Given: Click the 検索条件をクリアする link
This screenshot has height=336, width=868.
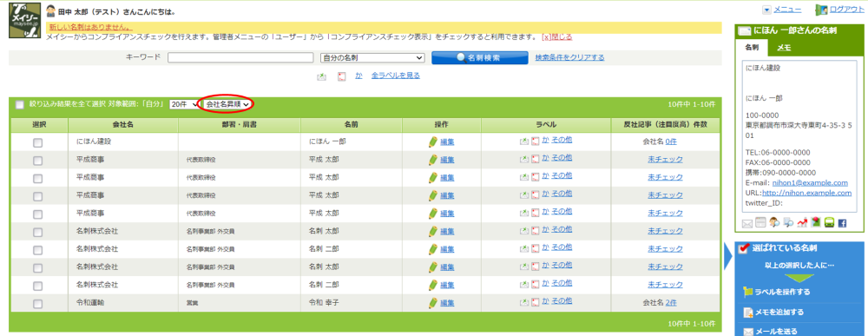Looking at the screenshot, I should pyautogui.click(x=569, y=57).
